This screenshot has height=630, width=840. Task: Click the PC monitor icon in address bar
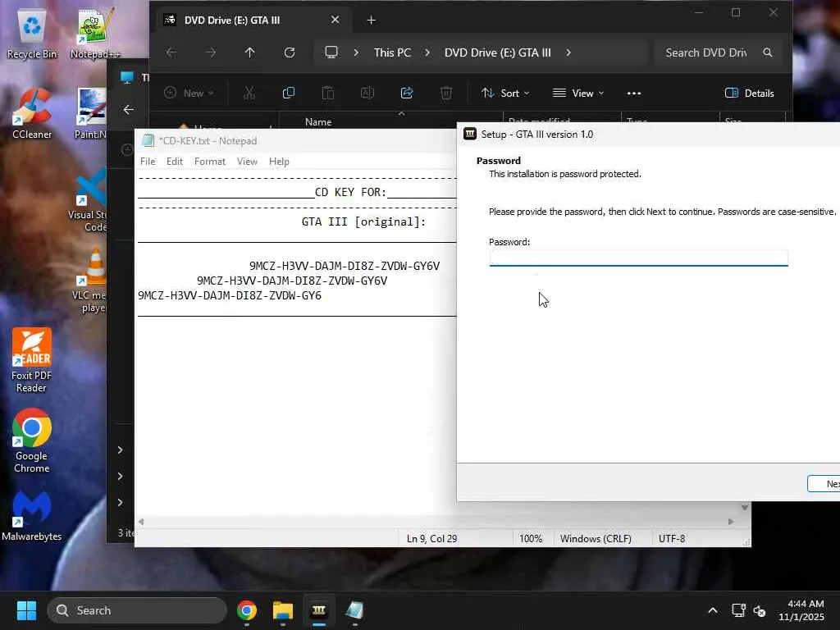[x=331, y=52]
